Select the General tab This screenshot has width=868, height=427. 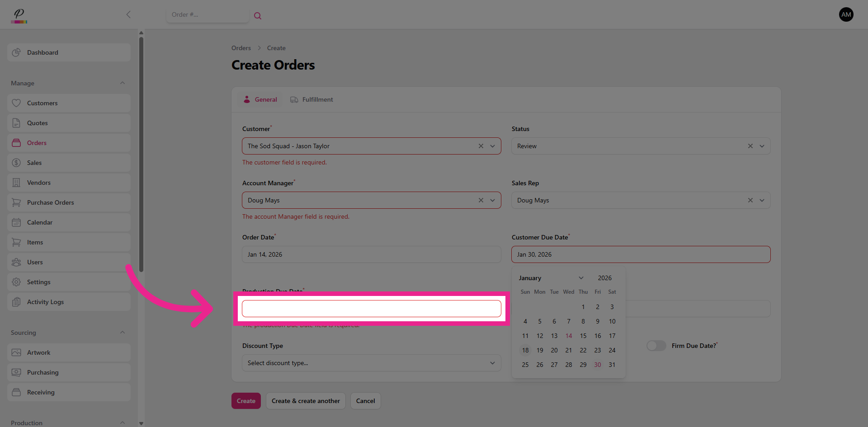point(260,99)
